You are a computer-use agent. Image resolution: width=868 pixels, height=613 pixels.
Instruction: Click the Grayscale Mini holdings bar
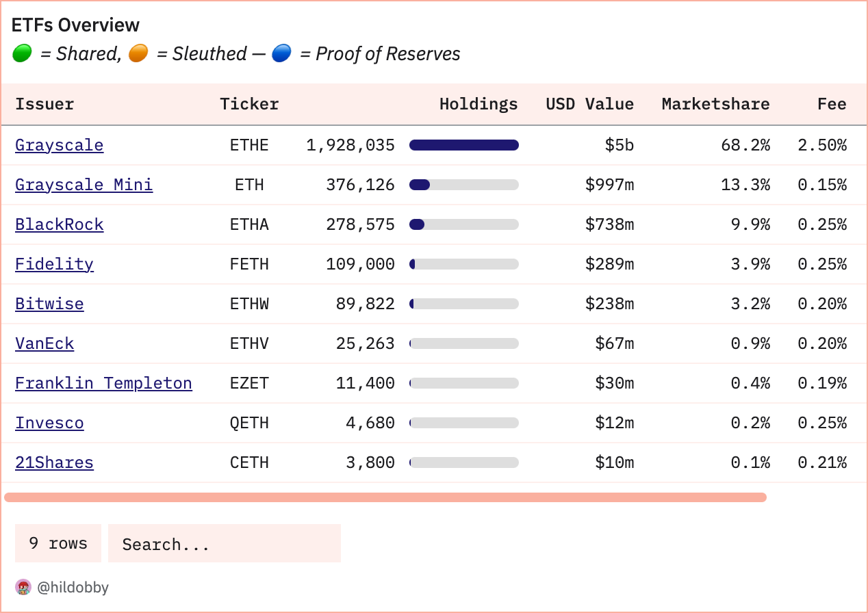coord(464,185)
